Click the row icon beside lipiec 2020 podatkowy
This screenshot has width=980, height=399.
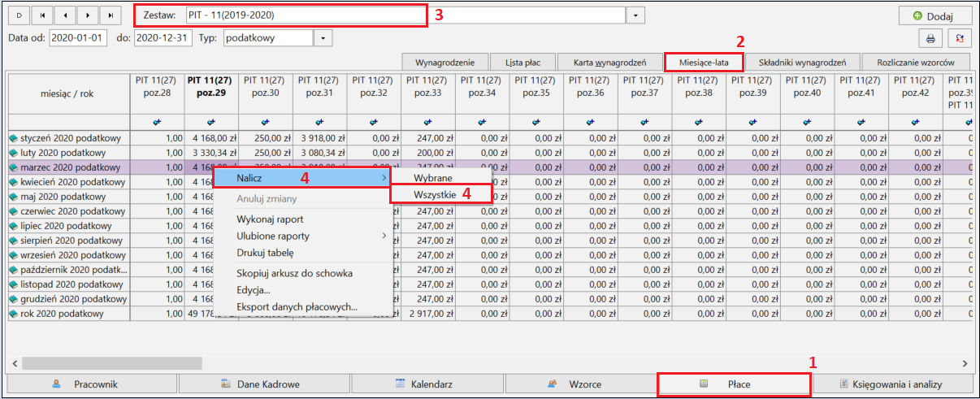coord(14,226)
